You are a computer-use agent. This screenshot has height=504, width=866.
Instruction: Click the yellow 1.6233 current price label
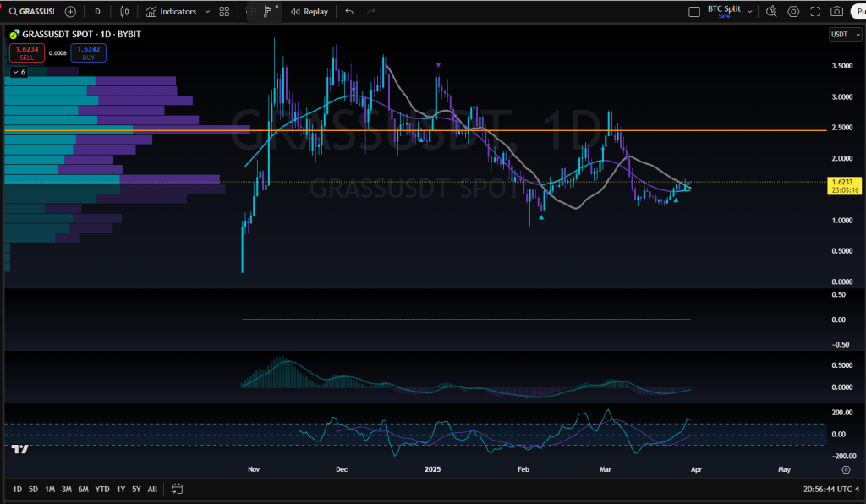click(x=845, y=185)
